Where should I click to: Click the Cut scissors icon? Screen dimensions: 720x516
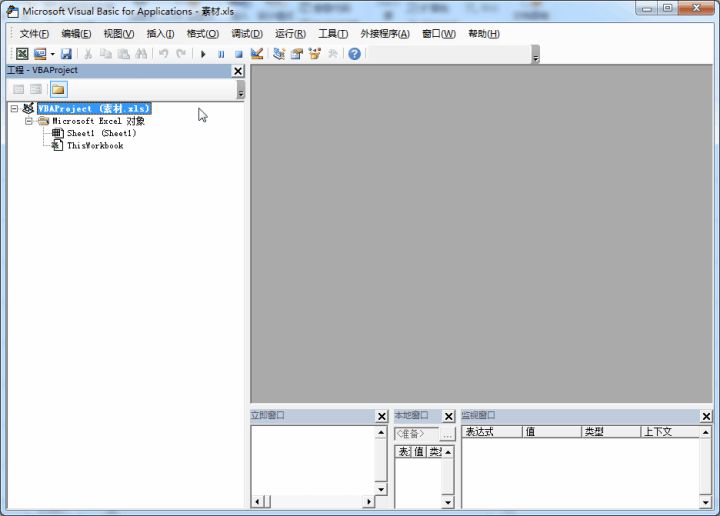point(88,54)
